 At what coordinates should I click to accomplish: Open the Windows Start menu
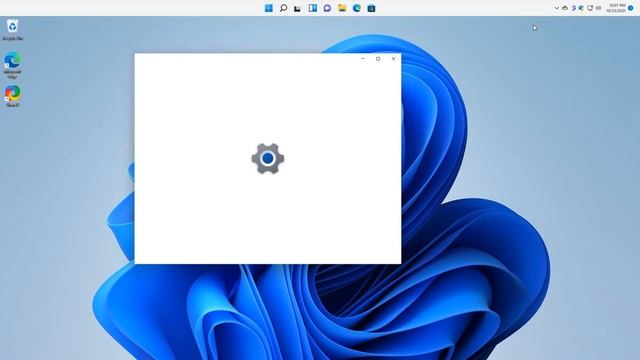pos(269,8)
